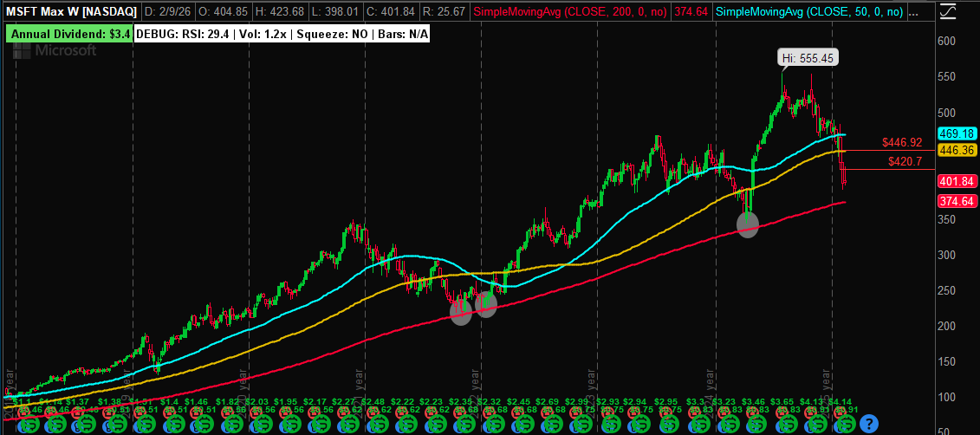Image resolution: width=980 pixels, height=435 pixels.
Task: Click the yellow 446.36 price axis bubble
Action: click(957, 150)
